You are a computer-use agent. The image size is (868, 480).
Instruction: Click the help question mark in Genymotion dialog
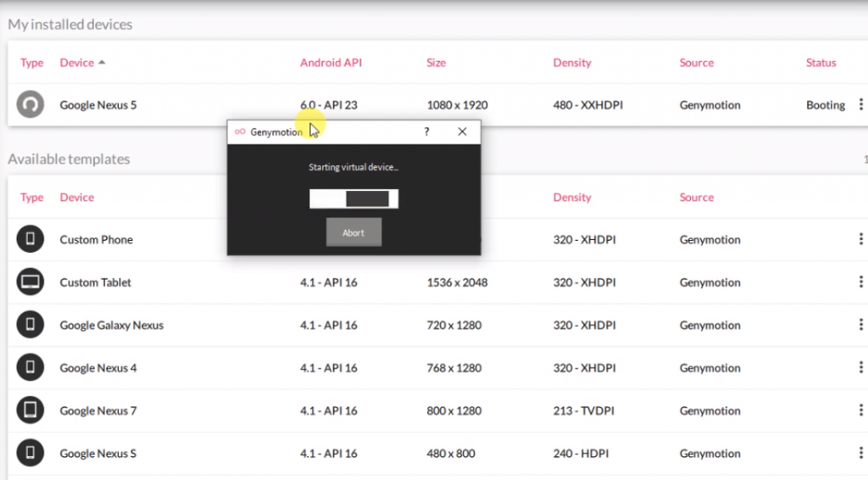click(426, 131)
